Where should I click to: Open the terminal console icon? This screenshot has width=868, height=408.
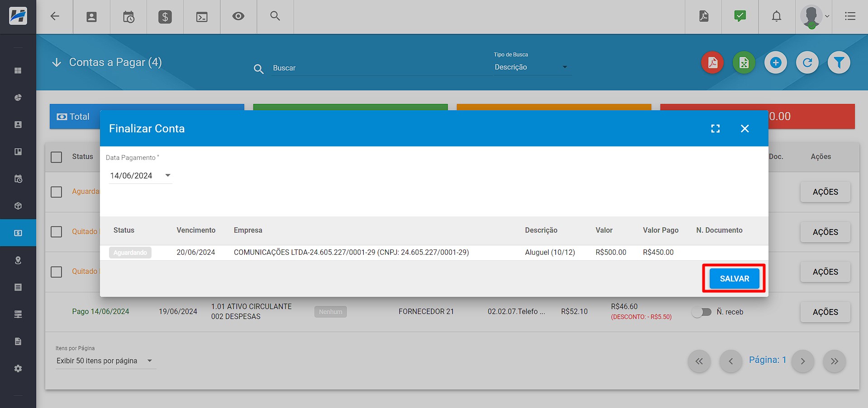point(202,17)
